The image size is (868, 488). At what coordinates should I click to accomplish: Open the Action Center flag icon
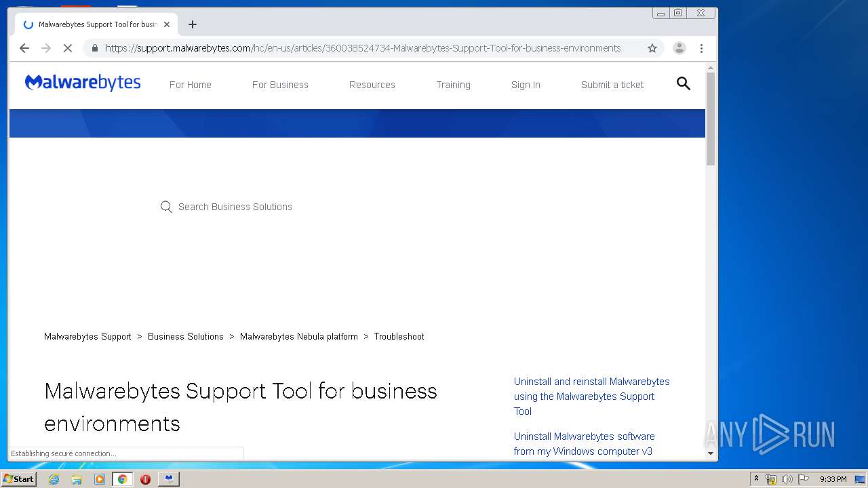pyautogui.click(x=804, y=479)
